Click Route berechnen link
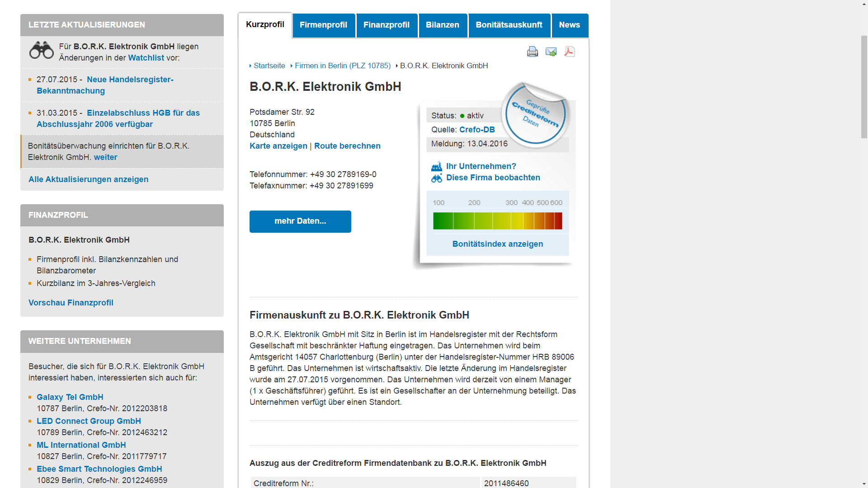This screenshot has width=868, height=488. click(347, 146)
